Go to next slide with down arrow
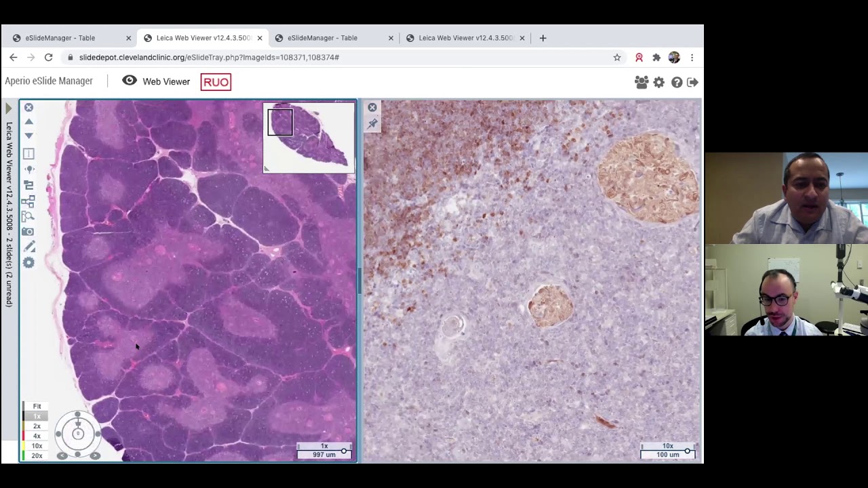The width and height of the screenshot is (868, 488). pos(28,136)
